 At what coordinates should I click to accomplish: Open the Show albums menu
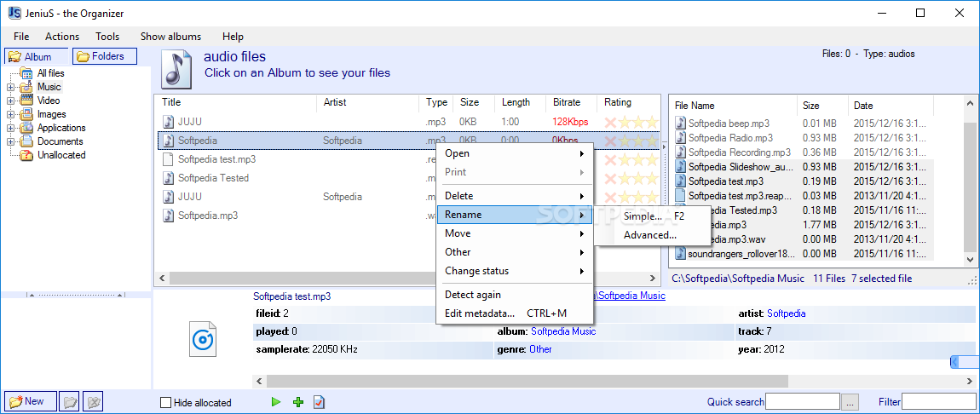[x=170, y=37]
